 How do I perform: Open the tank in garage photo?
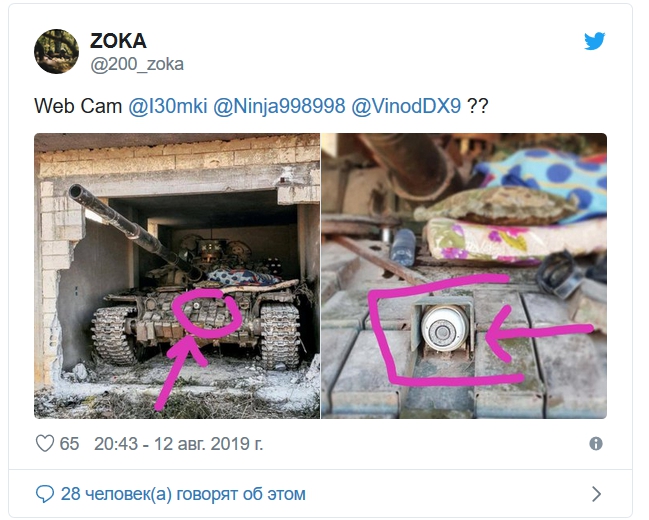177,276
